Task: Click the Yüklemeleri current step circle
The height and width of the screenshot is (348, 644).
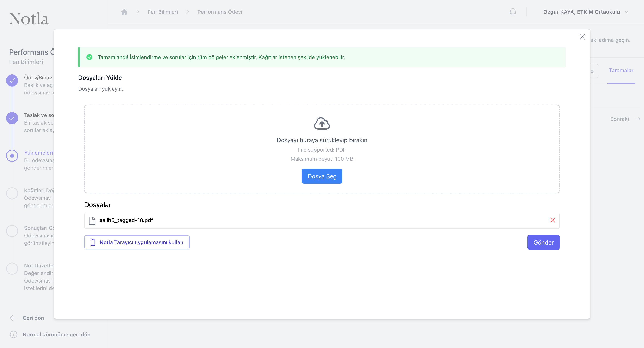Action: point(12,156)
